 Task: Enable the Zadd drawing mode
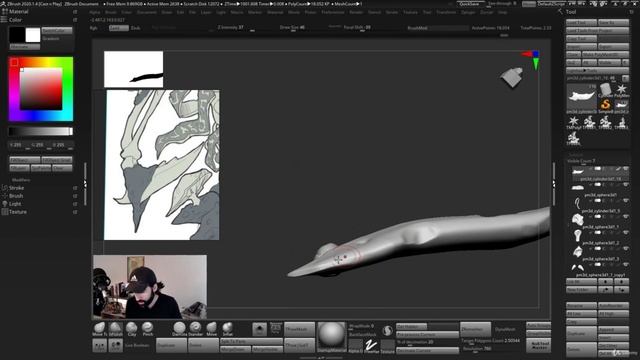click(118, 28)
